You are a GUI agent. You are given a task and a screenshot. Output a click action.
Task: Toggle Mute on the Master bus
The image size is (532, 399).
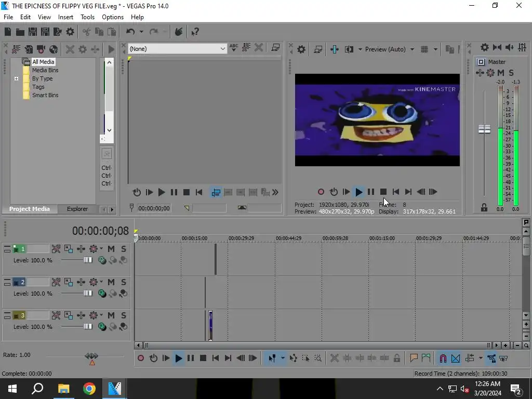501,73
